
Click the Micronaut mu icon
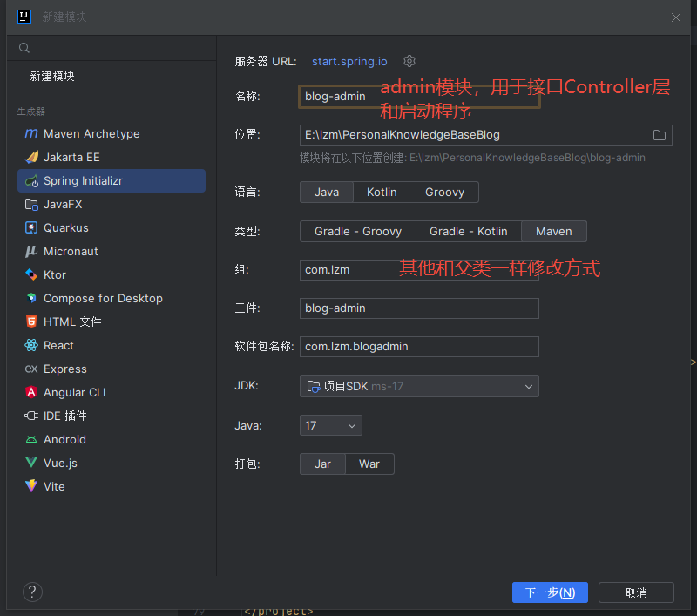click(x=31, y=251)
